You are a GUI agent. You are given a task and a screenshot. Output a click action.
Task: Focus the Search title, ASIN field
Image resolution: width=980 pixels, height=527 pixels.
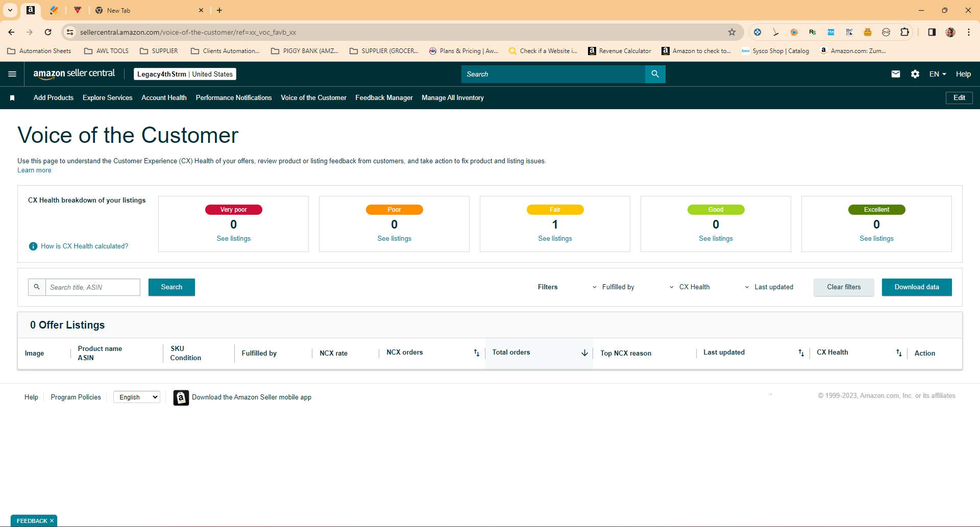[x=93, y=287]
